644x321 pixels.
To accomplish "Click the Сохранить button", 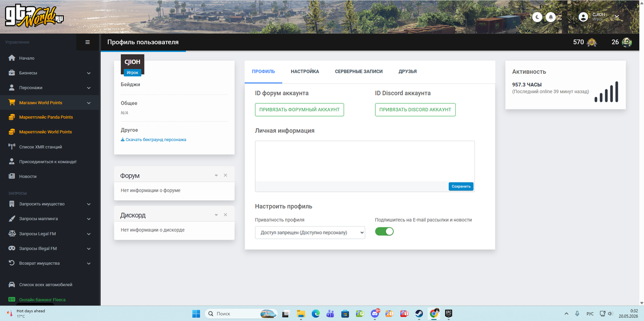I will coord(461,186).
